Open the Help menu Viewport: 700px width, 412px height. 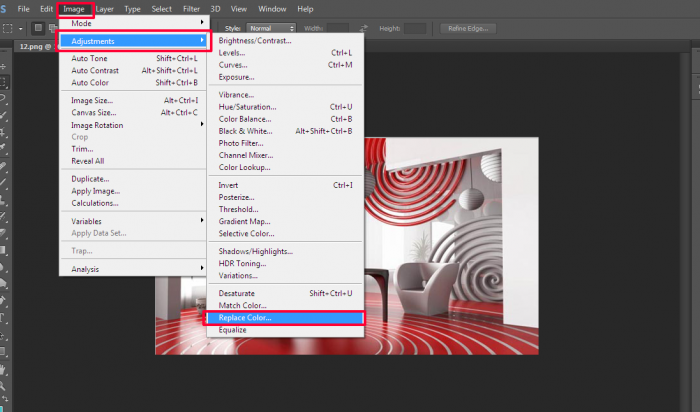click(305, 9)
